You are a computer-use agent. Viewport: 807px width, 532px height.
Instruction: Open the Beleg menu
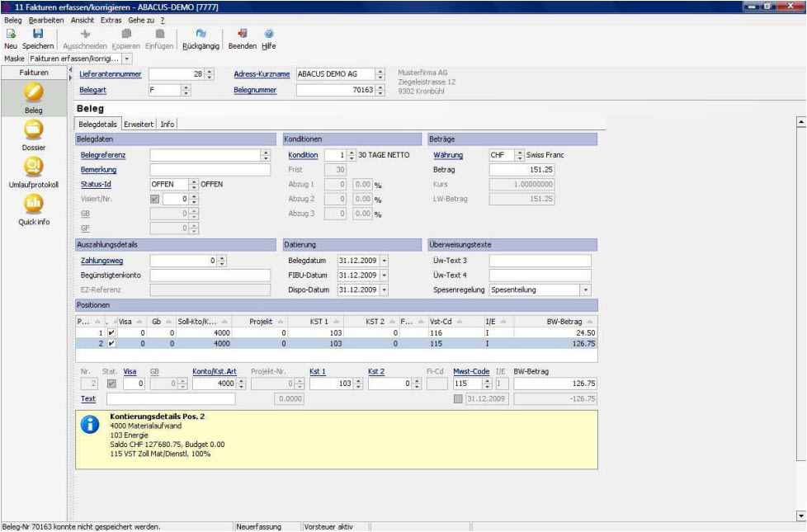click(13, 20)
